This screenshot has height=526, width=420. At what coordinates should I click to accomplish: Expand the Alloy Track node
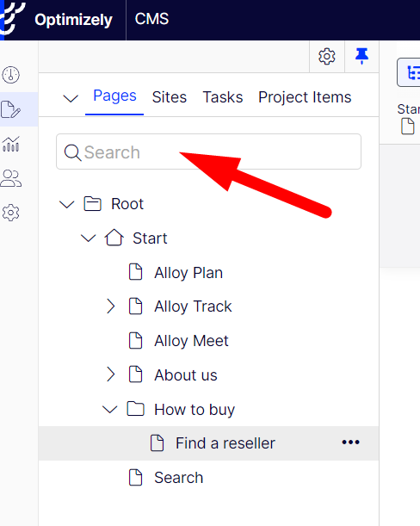pos(110,306)
